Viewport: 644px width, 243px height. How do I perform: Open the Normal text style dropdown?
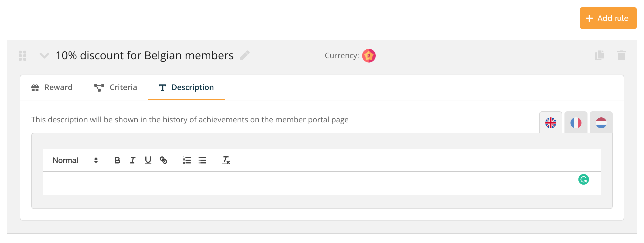click(x=75, y=160)
